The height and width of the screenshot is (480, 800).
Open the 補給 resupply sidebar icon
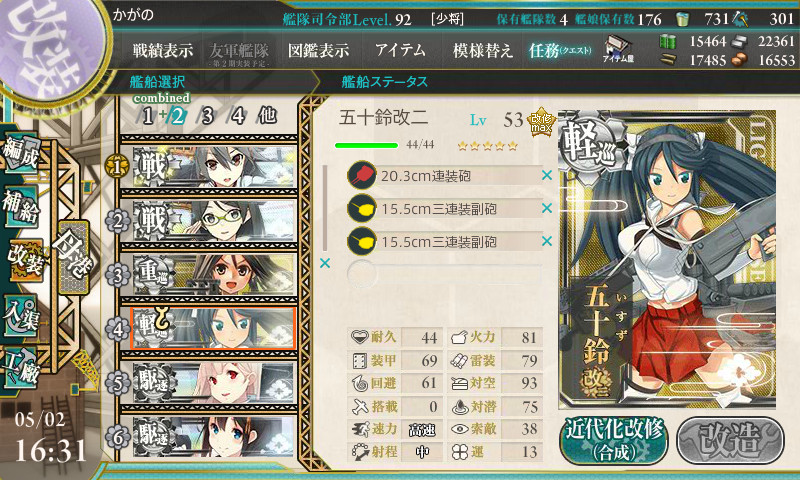(x=21, y=206)
